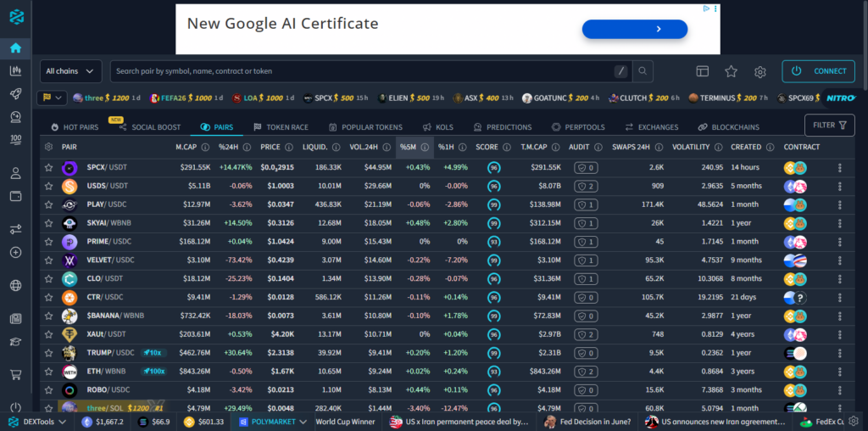Image resolution: width=868 pixels, height=431 pixels.
Task: Click the 100x leverage badge on ETH
Action: 154,371
